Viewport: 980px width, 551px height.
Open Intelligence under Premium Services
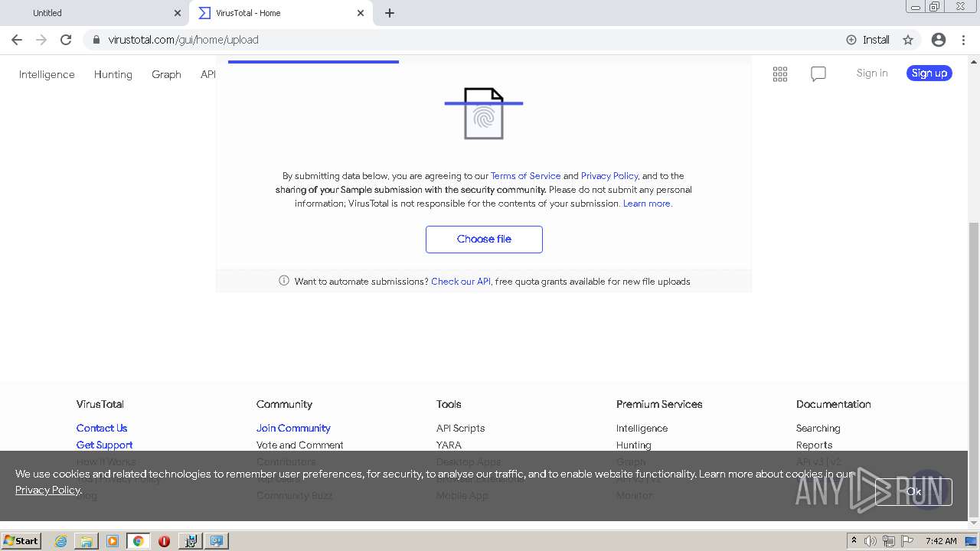tap(642, 428)
